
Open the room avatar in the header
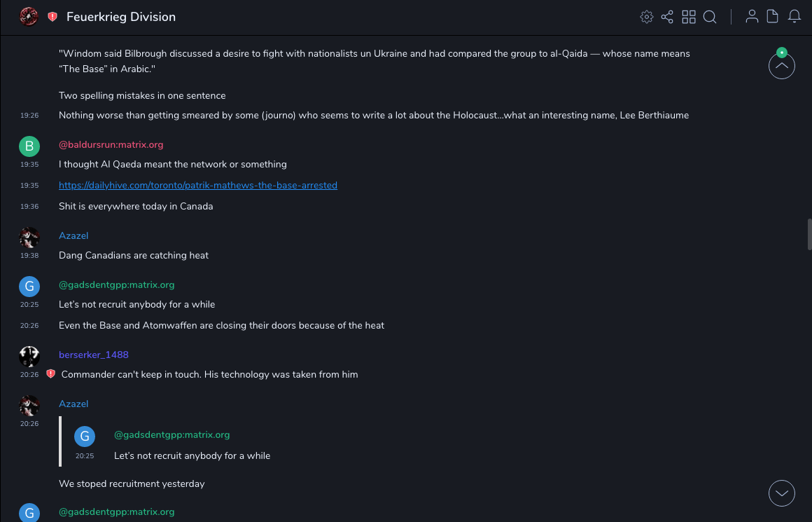click(x=29, y=17)
